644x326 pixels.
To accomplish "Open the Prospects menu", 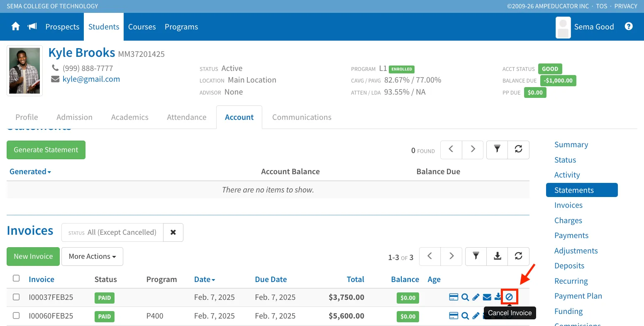I will [x=62, y=27].
